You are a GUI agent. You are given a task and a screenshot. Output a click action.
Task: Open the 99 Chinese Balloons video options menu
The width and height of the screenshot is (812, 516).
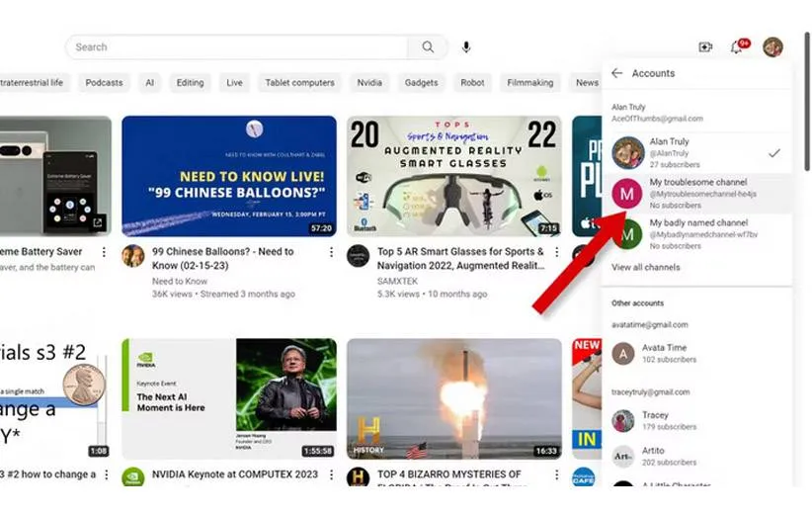[x=331, y=253]
